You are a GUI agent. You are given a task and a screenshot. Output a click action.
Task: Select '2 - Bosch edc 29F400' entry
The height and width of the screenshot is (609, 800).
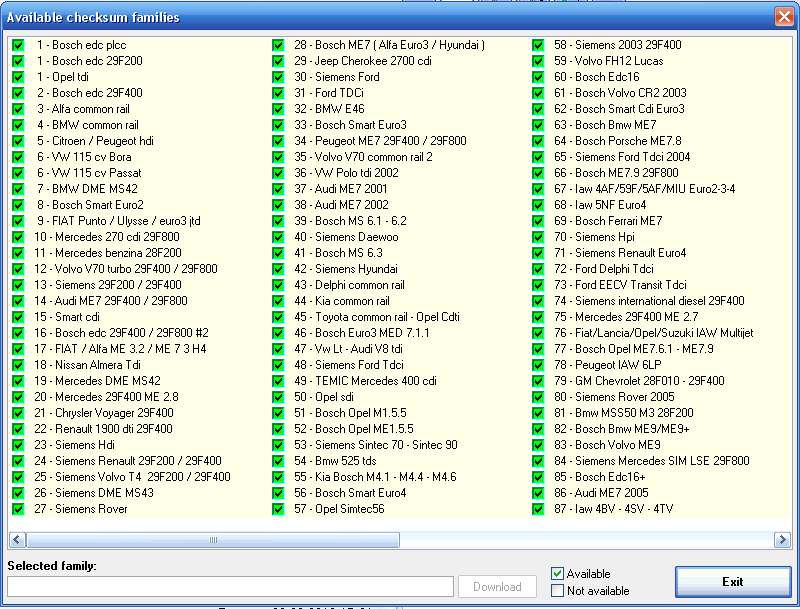tap(89, 93)
